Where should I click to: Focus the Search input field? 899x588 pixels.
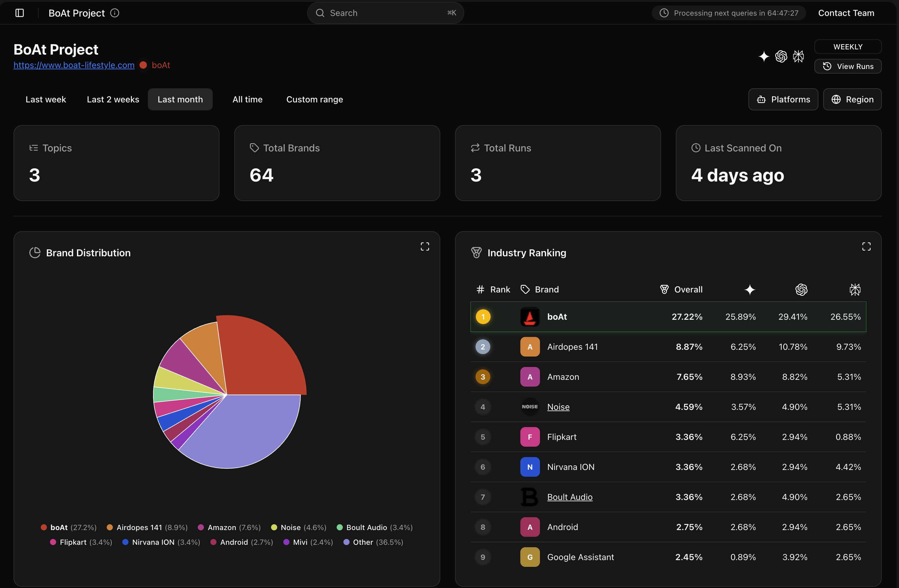pos(385,13)
